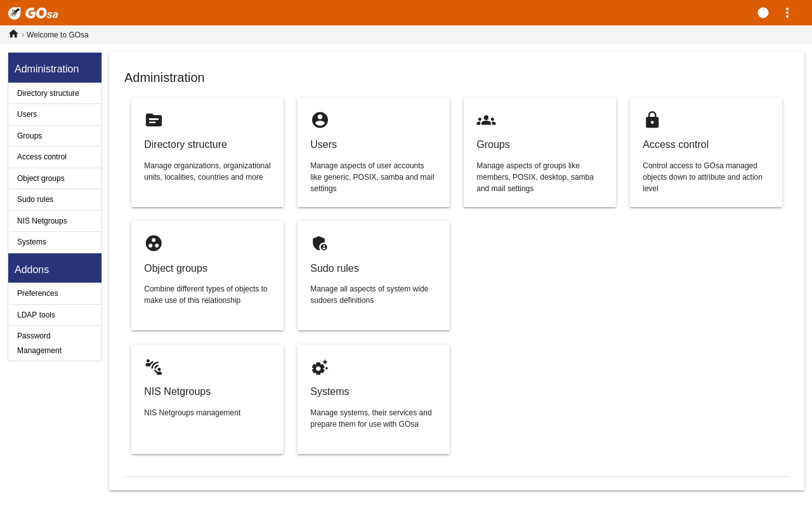Click the Systems gear icon

click(320, 367)
